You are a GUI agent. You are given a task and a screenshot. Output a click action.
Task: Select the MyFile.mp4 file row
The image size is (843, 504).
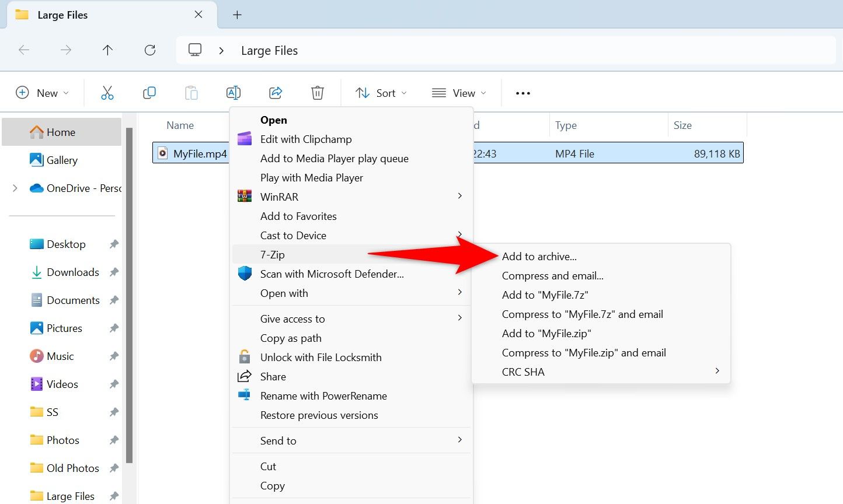[193, 153]
